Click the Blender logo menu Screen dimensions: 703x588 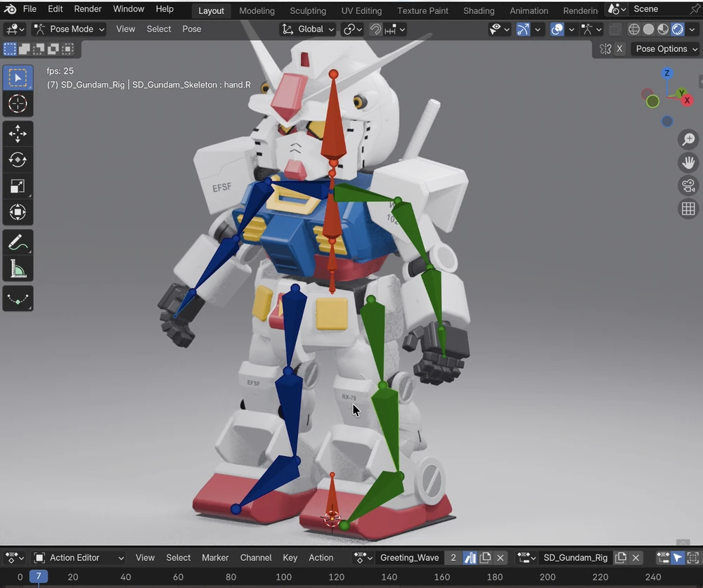point(10,9)
